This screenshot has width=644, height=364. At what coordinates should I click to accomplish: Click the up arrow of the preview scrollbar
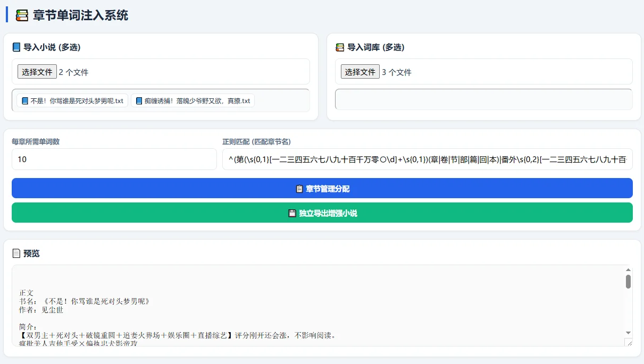(x=628, y=269)
